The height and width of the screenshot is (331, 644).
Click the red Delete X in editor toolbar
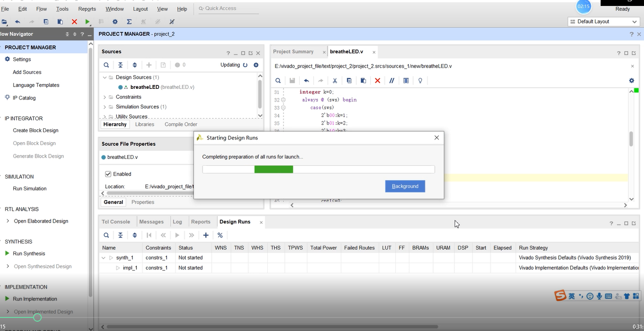(x=377, y=80)
